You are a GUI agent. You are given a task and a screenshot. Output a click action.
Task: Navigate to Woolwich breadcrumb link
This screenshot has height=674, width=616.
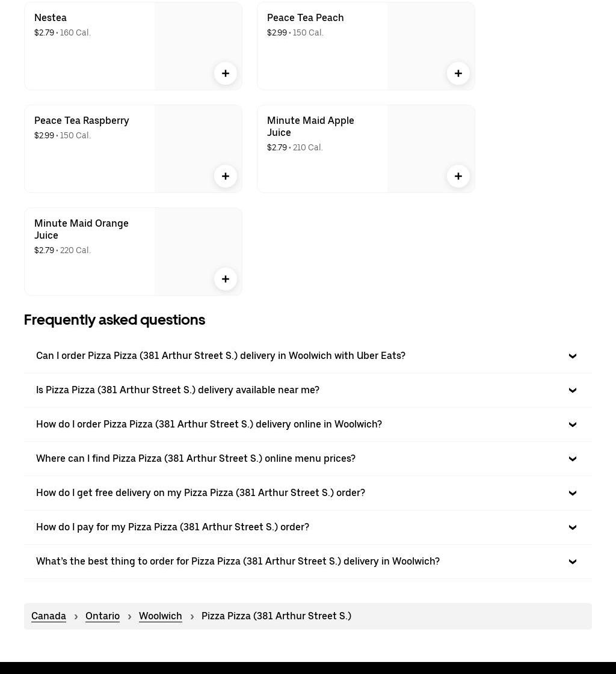(x=160, y=616)
